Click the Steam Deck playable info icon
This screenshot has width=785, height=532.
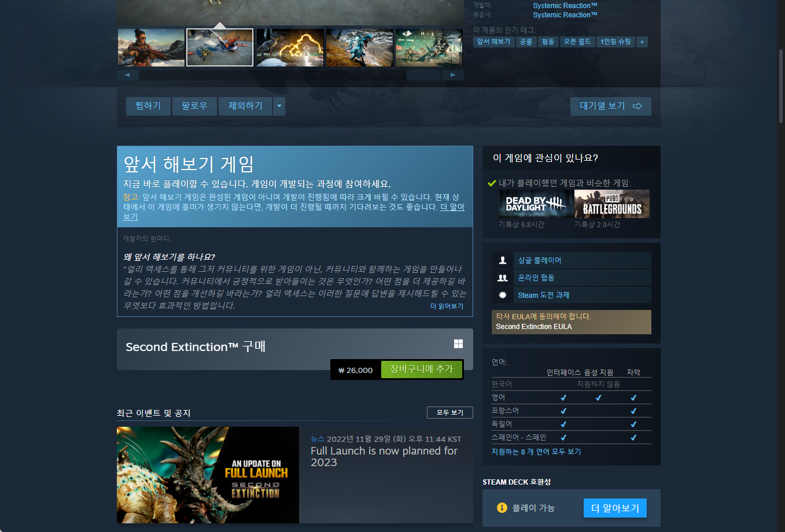[x=502, y=508]
